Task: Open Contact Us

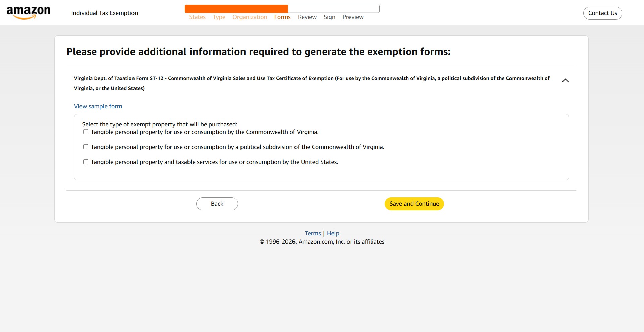Action: pyautogui.click(x=602, y=13)
